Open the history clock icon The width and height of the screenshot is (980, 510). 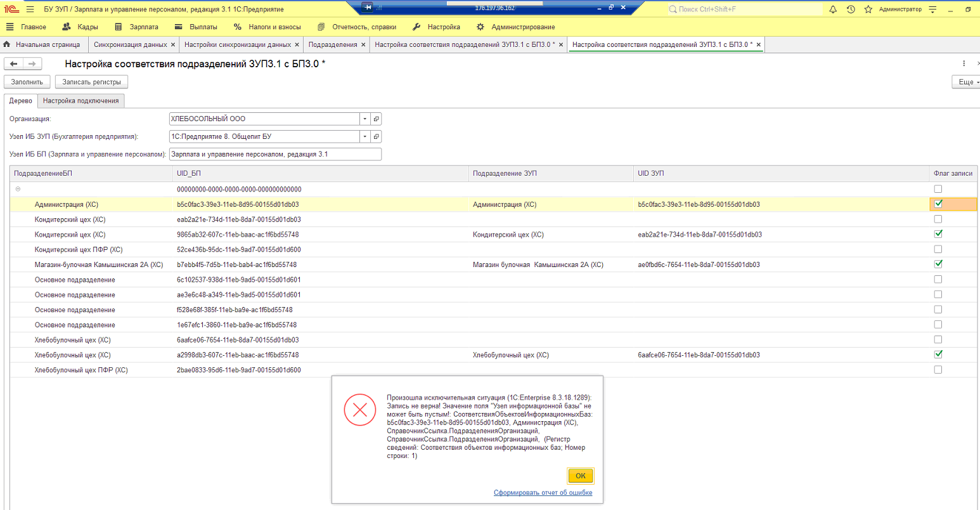pos(851,9)
